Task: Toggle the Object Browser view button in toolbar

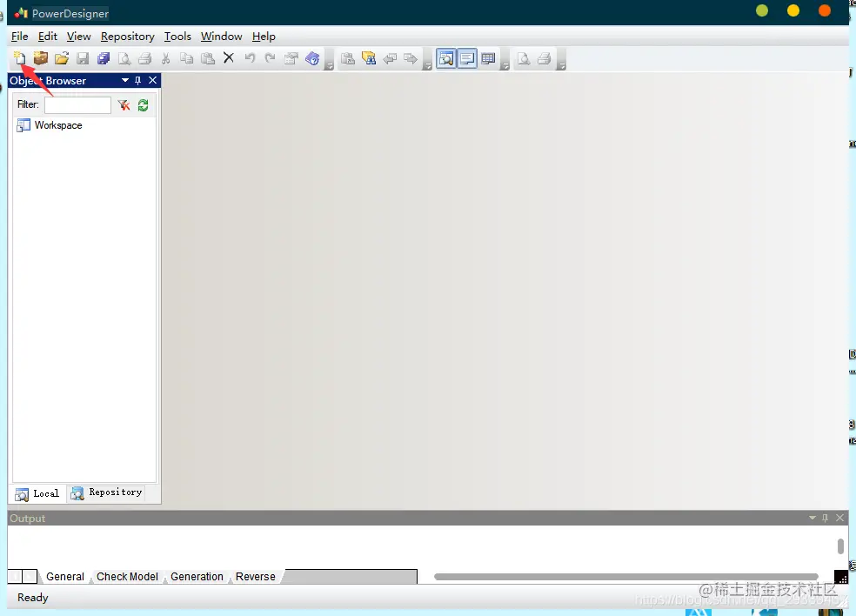Action: 446,58
